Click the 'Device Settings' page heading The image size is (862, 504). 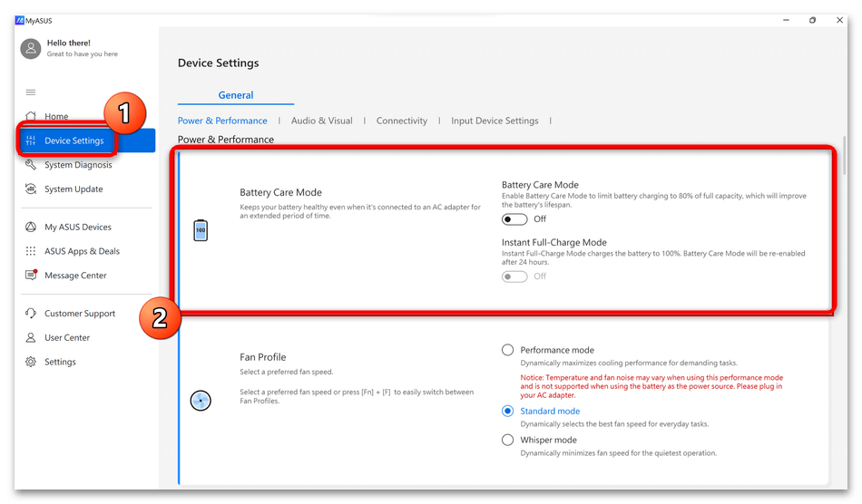tap(219, 63)
